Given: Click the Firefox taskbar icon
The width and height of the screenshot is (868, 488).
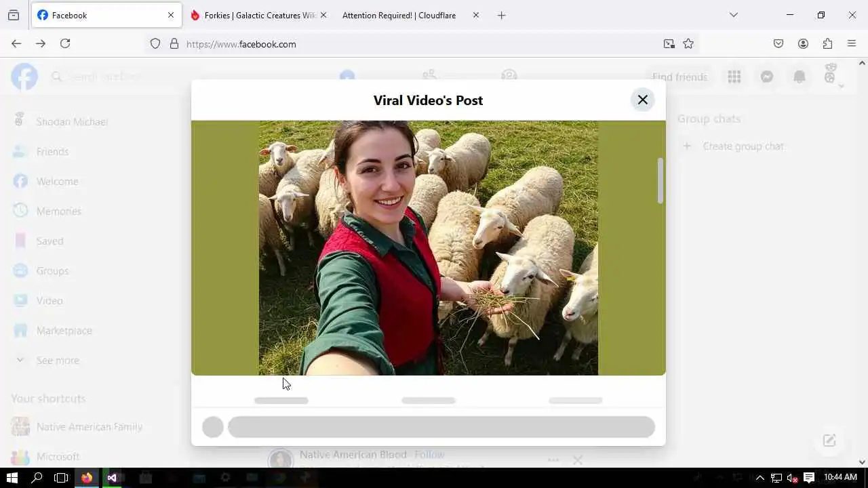Looking at the screenshot, I should pyautogui.click(x=87, y=478).
